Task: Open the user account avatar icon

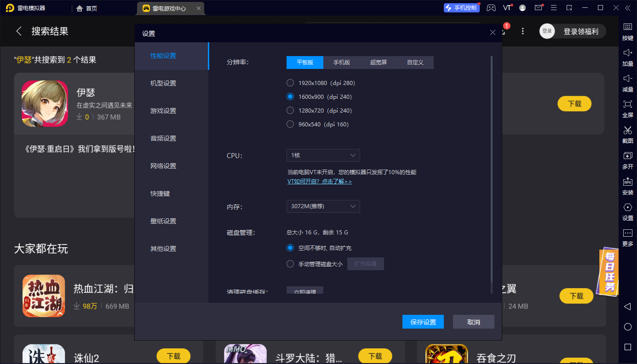Action: click(522, 8)
